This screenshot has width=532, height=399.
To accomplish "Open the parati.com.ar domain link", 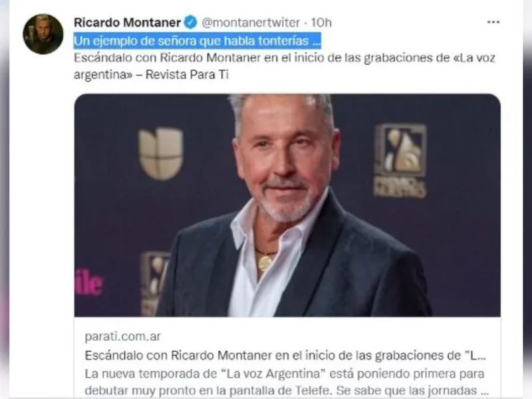I will tap(122, 336).
